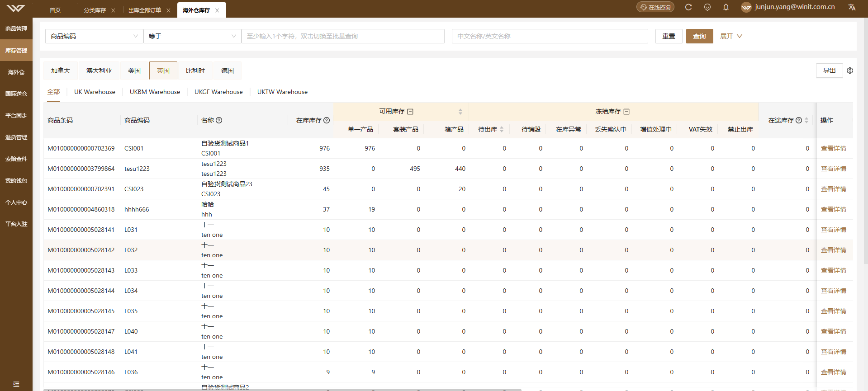868x391 pixels.
Task: Close the 分类库存 tab
Action: 113,10
